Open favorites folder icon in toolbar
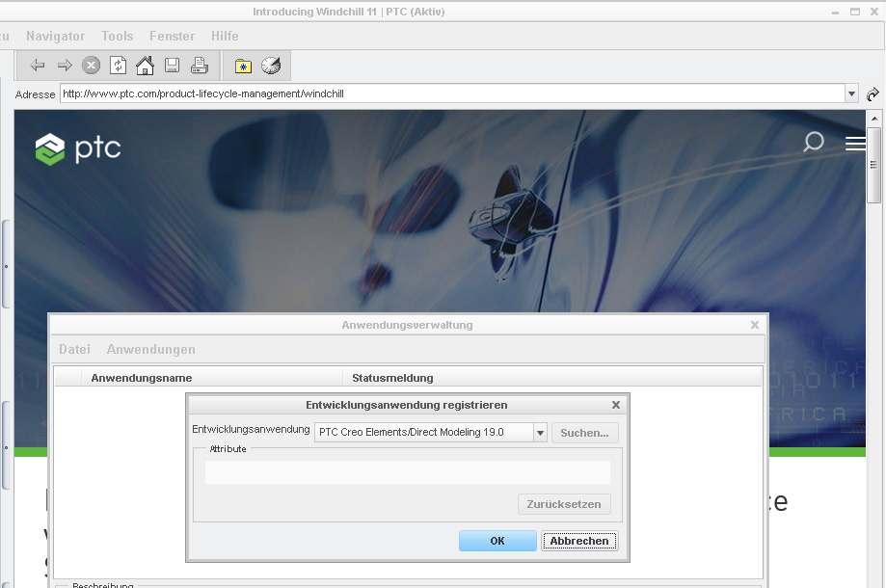Image resolution: width=886 pixels, height=588 pixels. coord(244,67)
